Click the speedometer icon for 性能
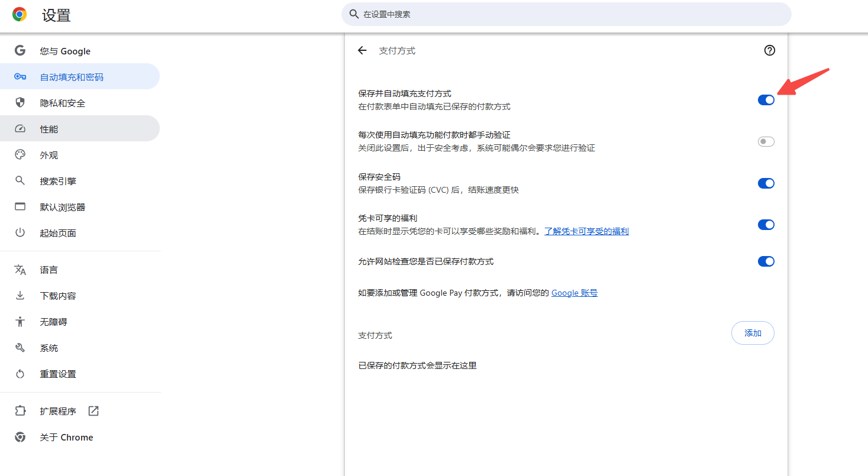The width and height of the screenshot is (868, 476). click(x=20, y=129)
